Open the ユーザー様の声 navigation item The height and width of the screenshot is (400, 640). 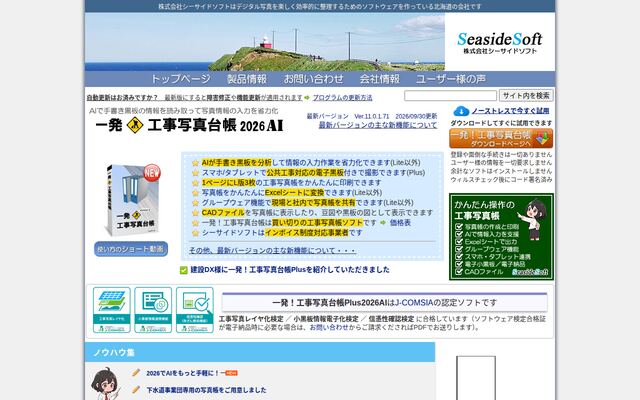point(451,79)
